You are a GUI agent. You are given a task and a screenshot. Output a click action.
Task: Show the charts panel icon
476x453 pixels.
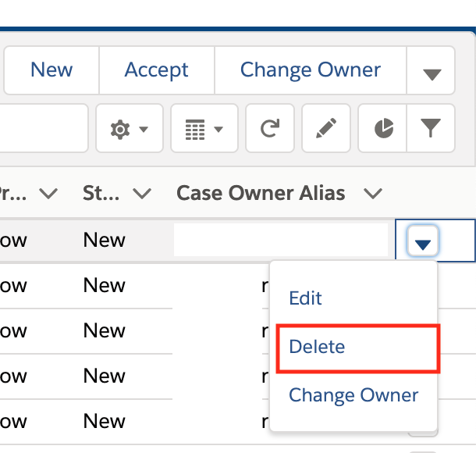[x=383, y=130]
